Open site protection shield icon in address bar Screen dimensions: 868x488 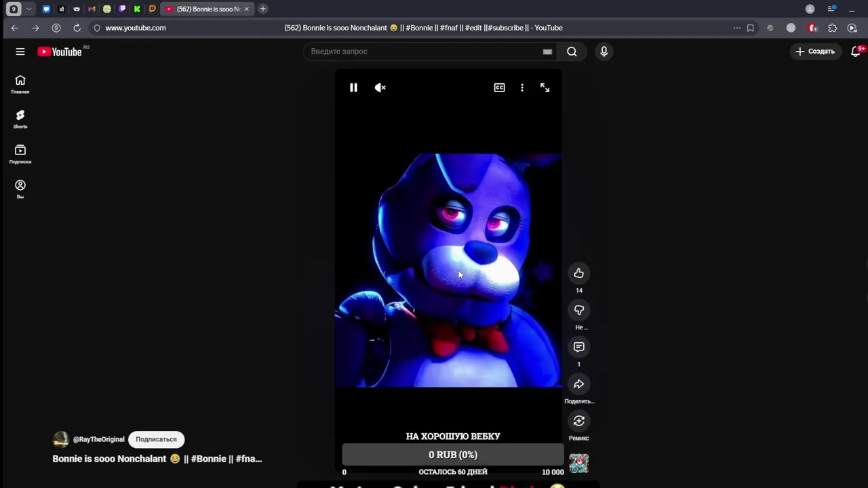coord(97,28)
